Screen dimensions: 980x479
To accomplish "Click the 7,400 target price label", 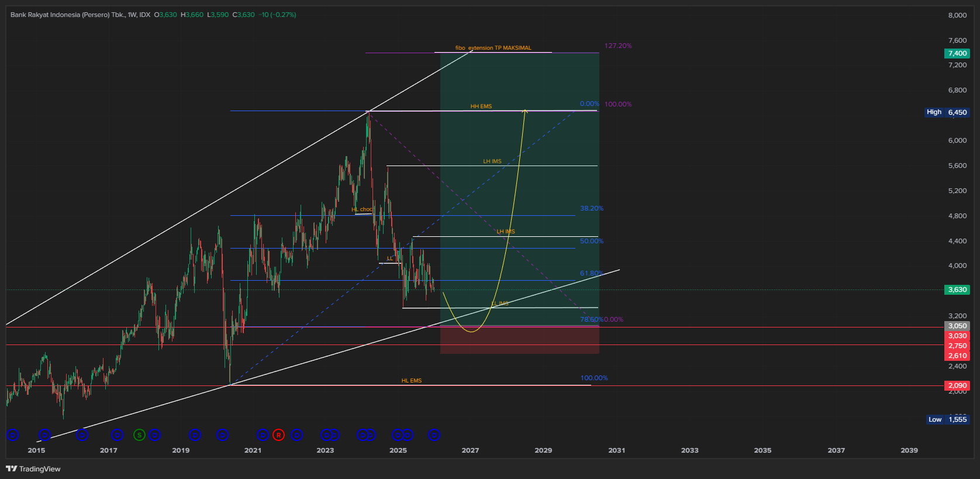I will point(957,53).
